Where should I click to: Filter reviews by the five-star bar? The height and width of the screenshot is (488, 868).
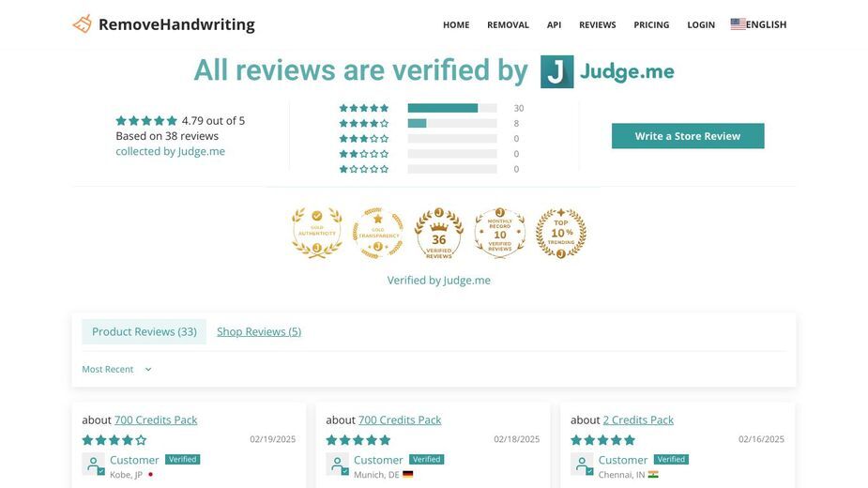click(x=452, y=108)
